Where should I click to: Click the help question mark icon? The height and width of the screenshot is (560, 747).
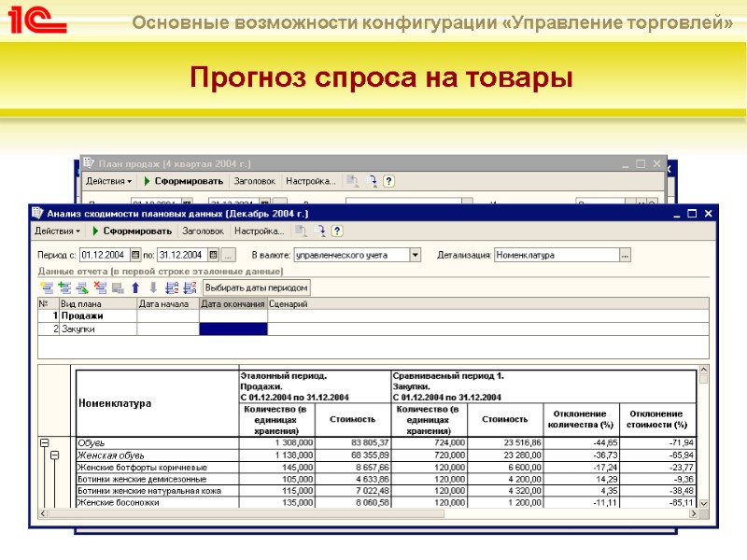(336, 231)
